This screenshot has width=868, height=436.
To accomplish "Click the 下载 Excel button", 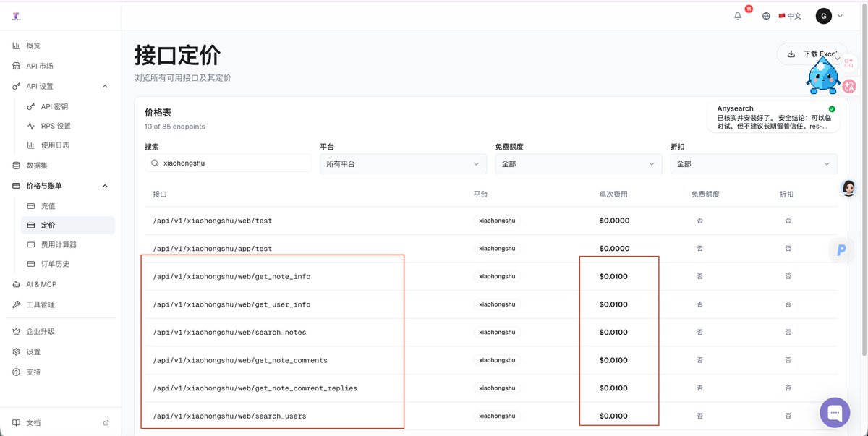I will tap(812, 54).
